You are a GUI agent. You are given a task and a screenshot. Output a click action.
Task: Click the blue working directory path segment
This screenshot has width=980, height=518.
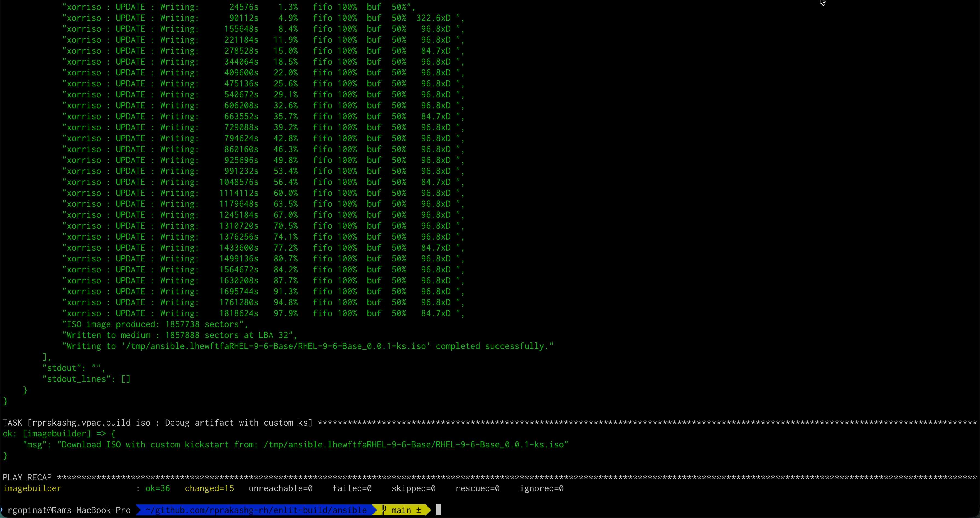pyautogui.click(x=256, y=510)
